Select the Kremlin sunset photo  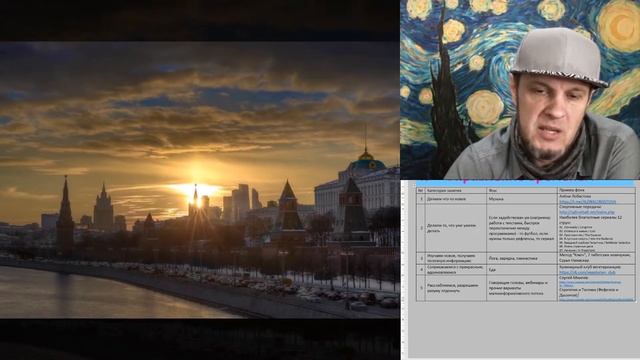[x=200, y=180]
